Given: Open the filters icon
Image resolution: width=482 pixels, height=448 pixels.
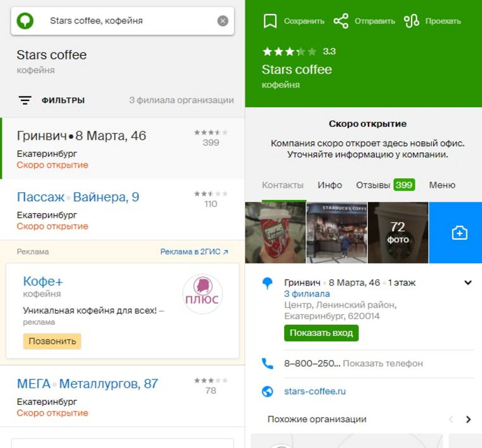Looking at the screenshot, I should click(x=25, y=100).
